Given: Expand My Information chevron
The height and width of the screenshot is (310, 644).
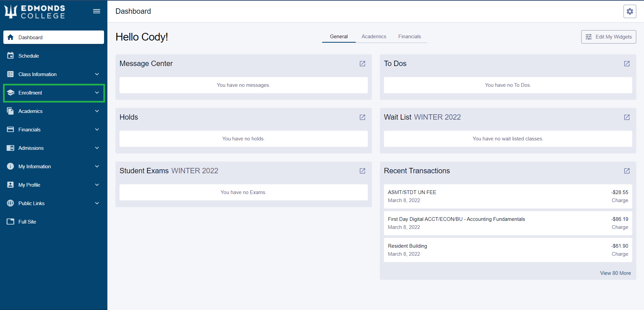Looking at the screenshot, I should 97,166.
